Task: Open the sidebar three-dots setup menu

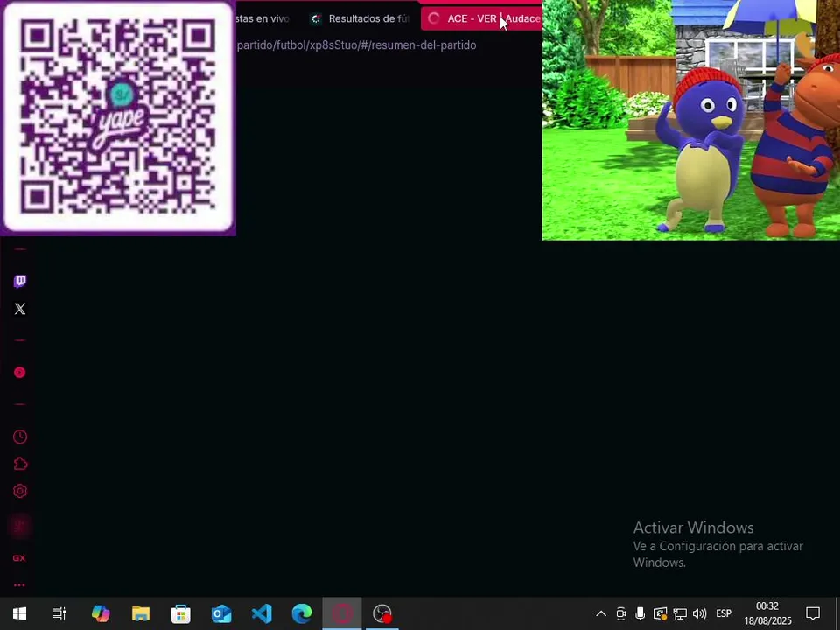Action: point(19,585)
